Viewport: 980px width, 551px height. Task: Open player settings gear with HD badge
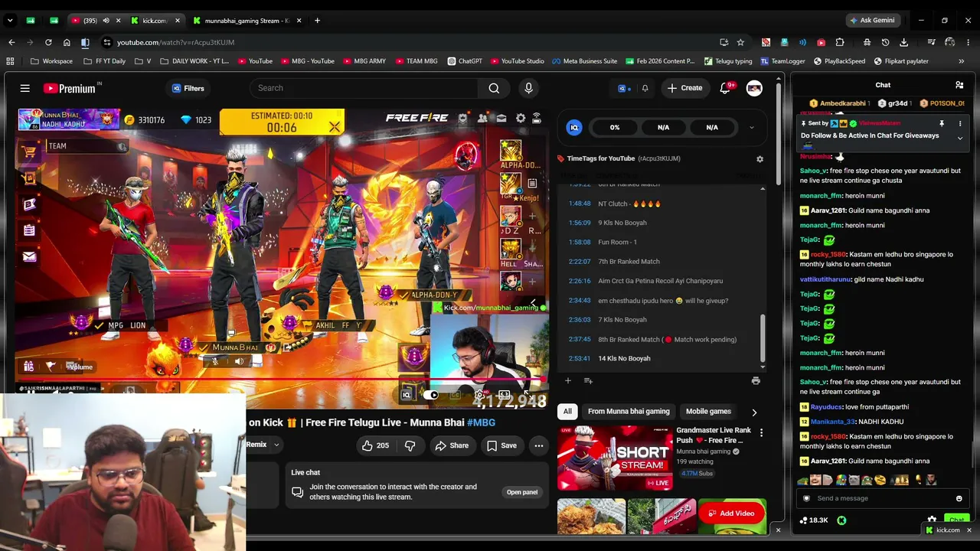pyautogui.click(x=480, y=395)
